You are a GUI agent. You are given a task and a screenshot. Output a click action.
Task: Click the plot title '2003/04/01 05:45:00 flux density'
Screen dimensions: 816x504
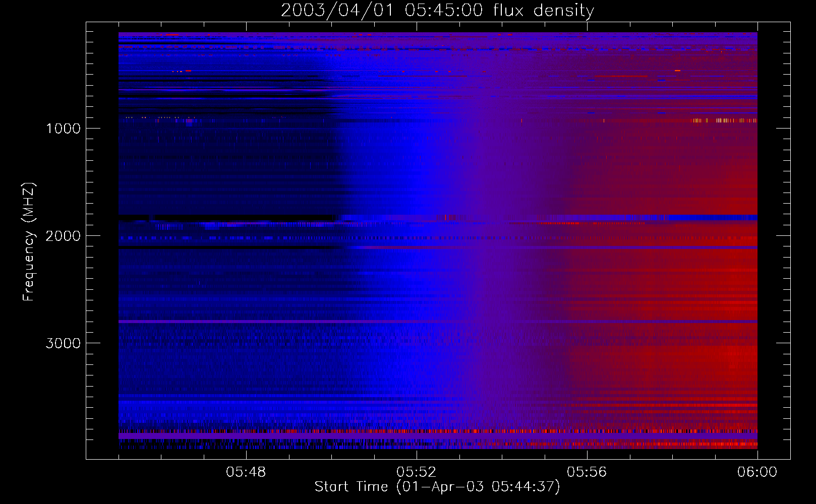coord(437,11)
